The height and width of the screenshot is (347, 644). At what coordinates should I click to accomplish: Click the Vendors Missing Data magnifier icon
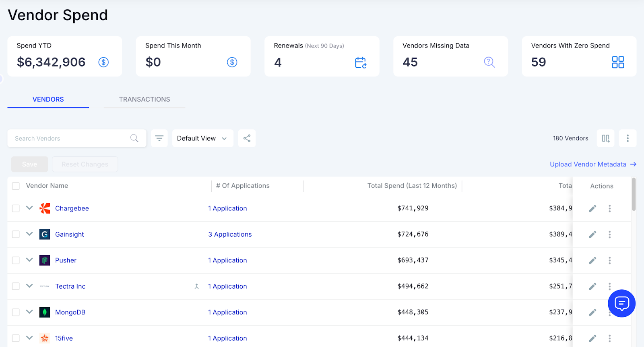coord(489,62)
